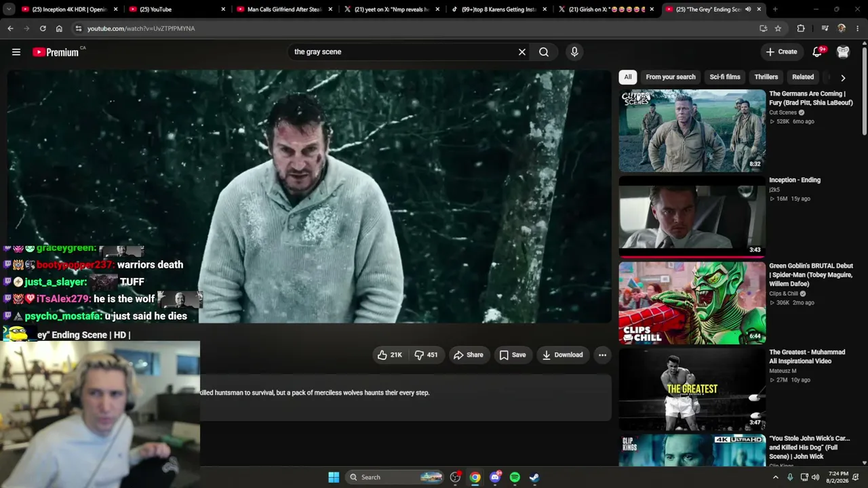
Task: Open Spotify from the taskbar
Action: click(515, 477)
